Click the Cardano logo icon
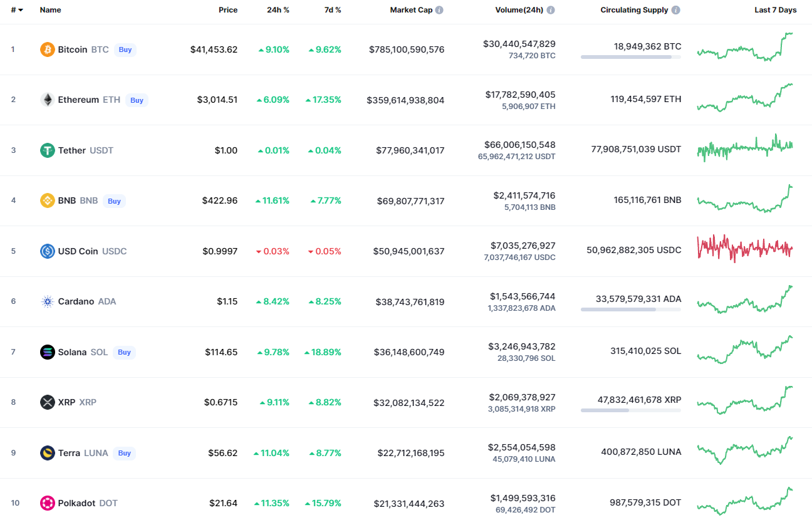Viewport: 812px width, 520px height. pyautogui.click(x=48, y=301)
